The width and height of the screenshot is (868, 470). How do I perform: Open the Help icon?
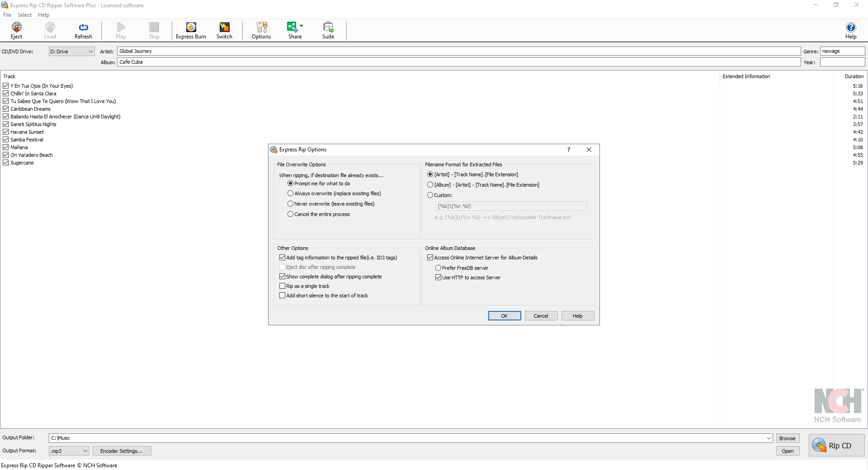pyautogui.click(x=851, y=28)
